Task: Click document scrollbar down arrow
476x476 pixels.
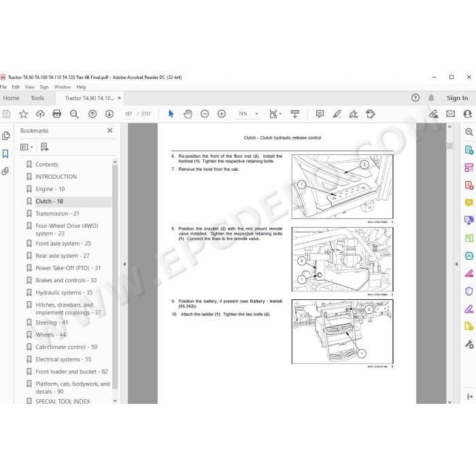Action: coord(449,401)
